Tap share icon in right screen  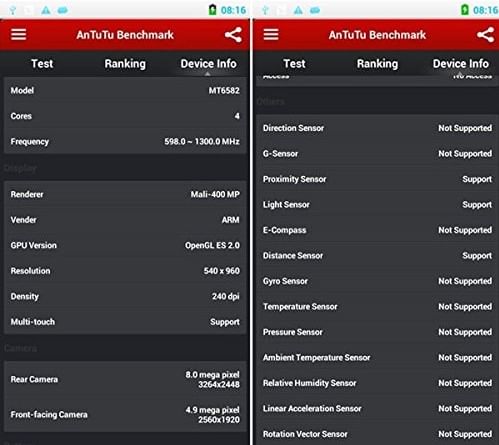pyautogui.click(x=485, y=35)
